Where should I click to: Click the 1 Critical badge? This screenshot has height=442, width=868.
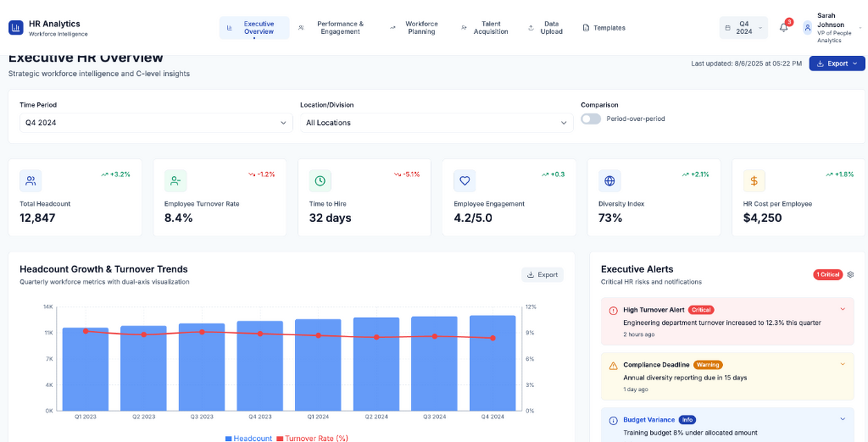(x=828, y=275)
